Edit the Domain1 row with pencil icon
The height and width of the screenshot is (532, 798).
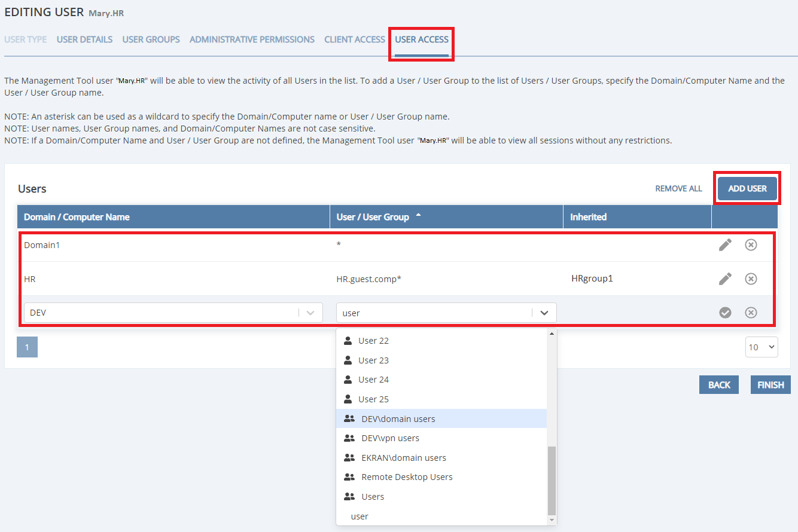click(725, 245)
